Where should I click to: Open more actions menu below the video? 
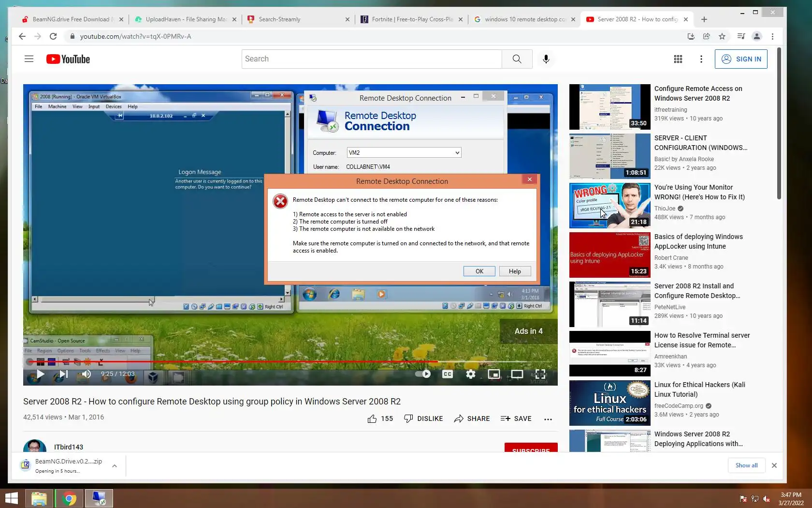548,419
